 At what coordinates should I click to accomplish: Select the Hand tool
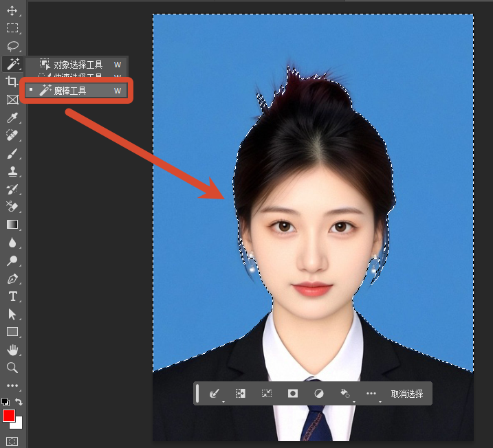point(12,350)
